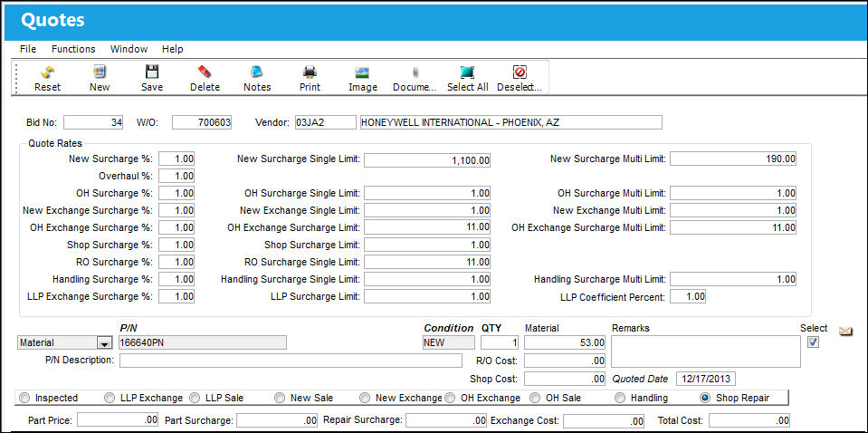Screen dimensions: 868x433
Task: Delete the quote with Delete icon
Action: pos(205,72)
